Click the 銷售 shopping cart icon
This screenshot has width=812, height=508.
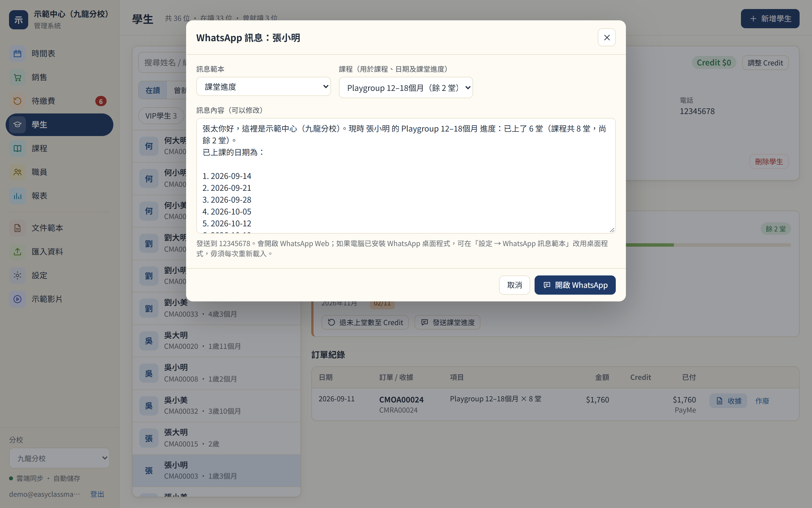(x=17, y=77)
